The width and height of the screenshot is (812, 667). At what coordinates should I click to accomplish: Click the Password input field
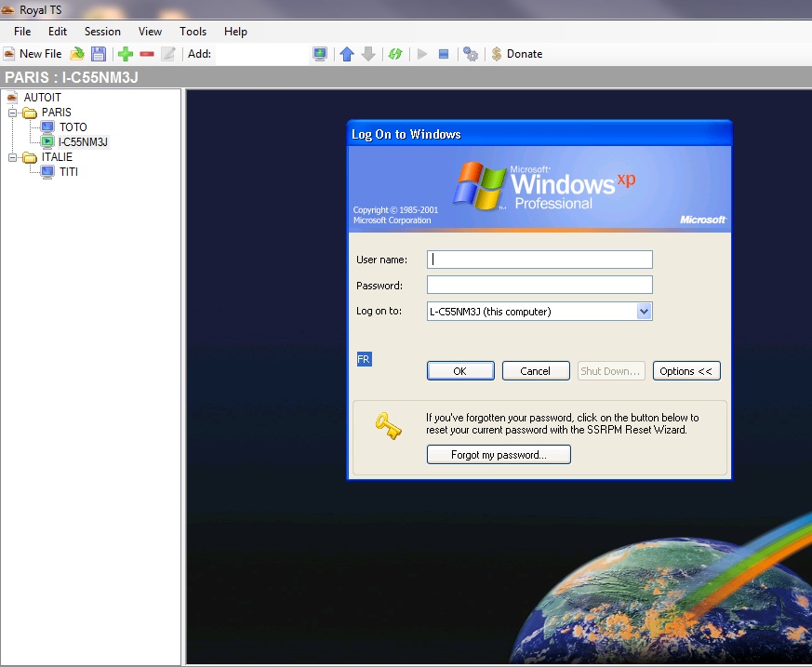coord(539,285)
